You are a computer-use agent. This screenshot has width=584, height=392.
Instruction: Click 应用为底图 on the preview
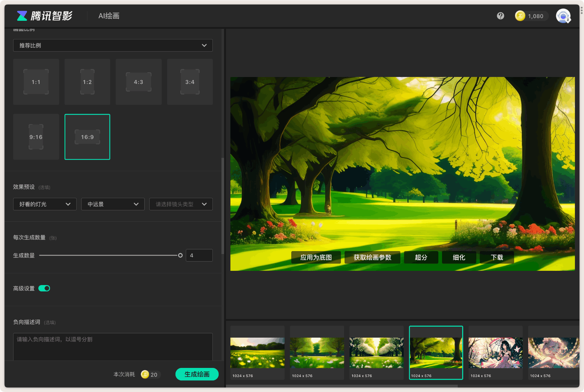pyautogui.click(x=316, y=257)
